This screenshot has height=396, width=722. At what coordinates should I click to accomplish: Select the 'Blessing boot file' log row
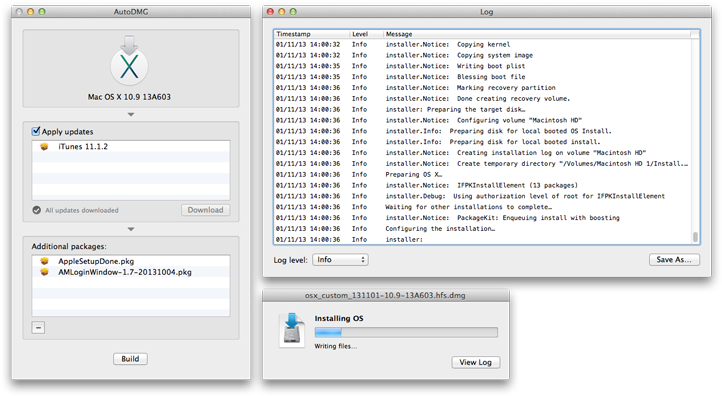[x=483, y=77]
